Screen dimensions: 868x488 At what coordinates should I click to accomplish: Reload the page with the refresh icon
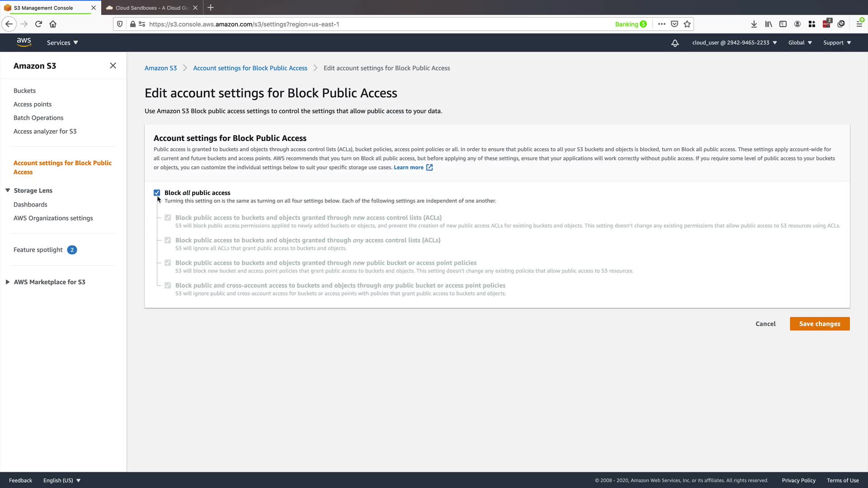[38, 24]
